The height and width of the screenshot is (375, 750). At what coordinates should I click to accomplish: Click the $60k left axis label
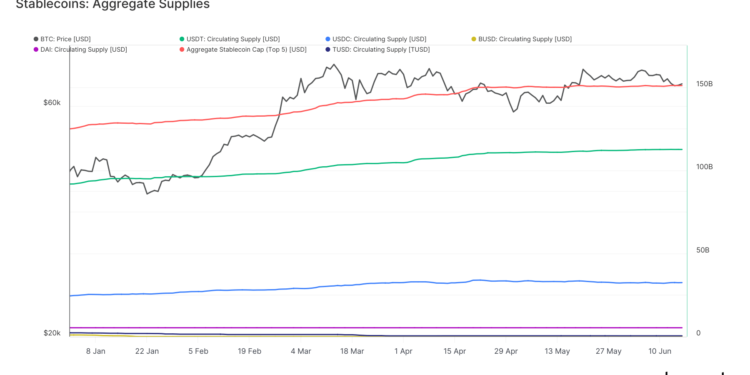pos(52,103)
